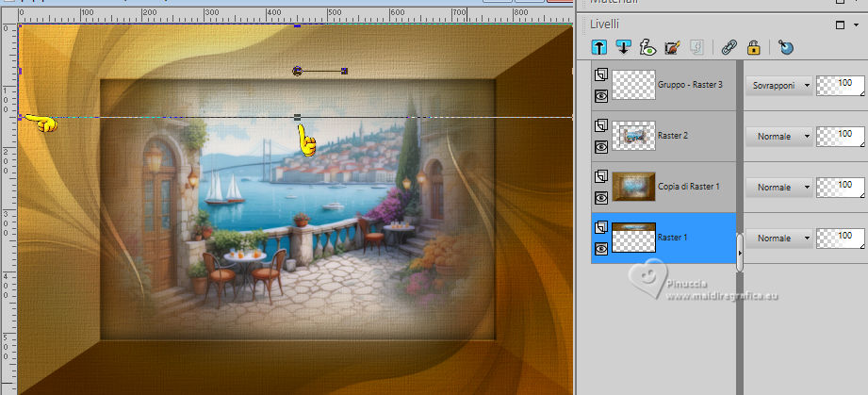Select Raster 1 layer thumbnail
This screenshot has height=395, width=868.
click(x=634, y=238)
